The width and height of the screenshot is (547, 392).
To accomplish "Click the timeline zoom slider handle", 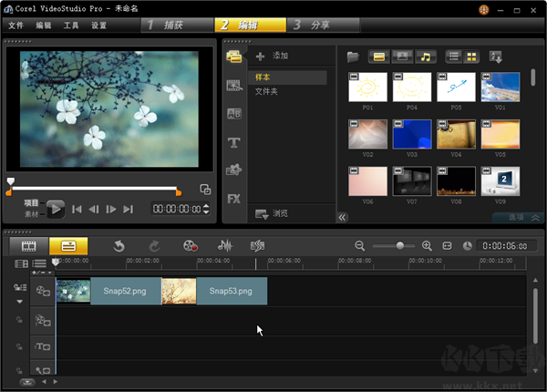I will pos(399,246).
